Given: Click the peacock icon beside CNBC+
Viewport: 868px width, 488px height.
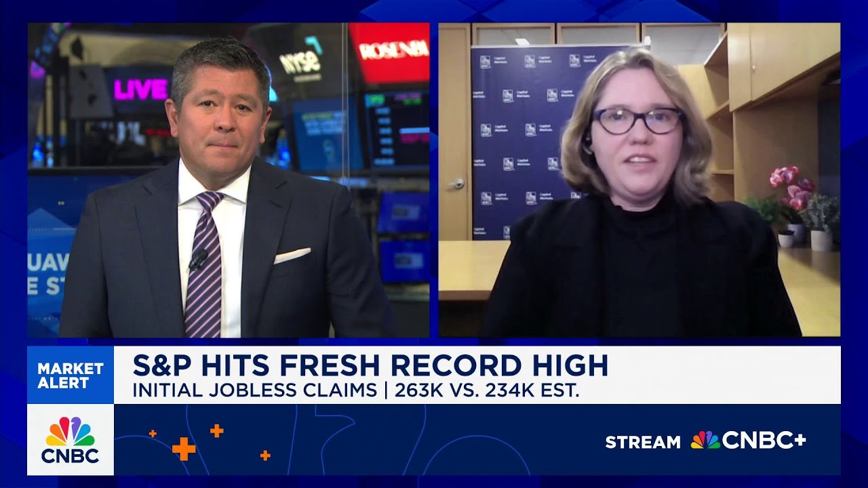Looking at the screenshot, I should 705,441.
